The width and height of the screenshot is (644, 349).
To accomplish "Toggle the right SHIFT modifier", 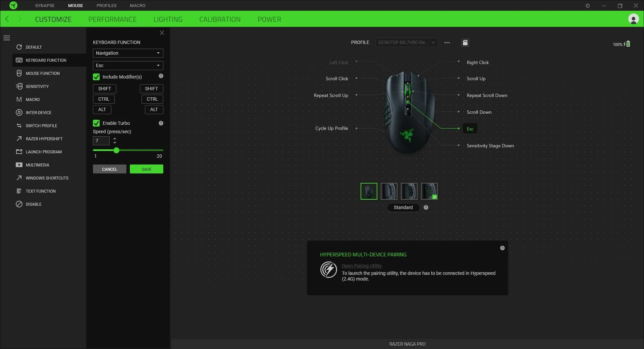I will point(152,89).
